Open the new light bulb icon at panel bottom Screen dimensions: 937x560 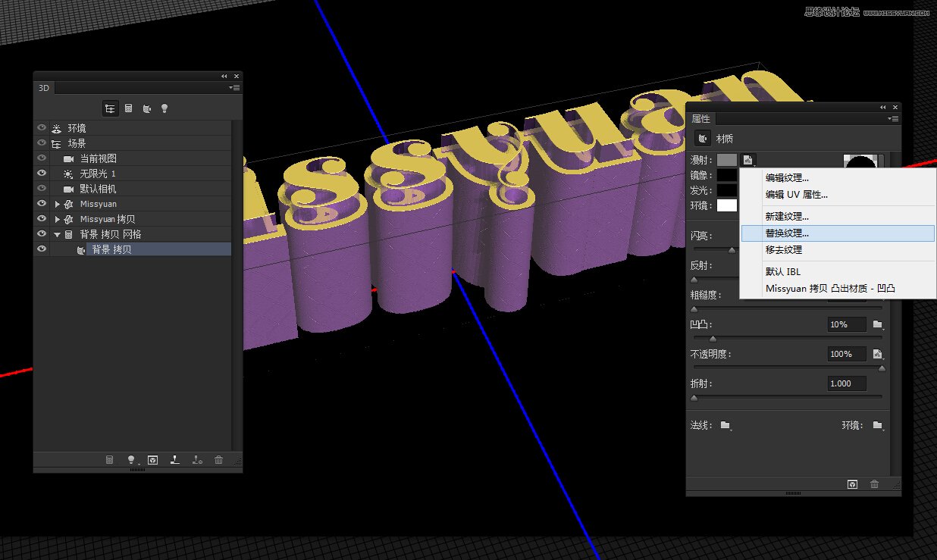pos(131,459)
